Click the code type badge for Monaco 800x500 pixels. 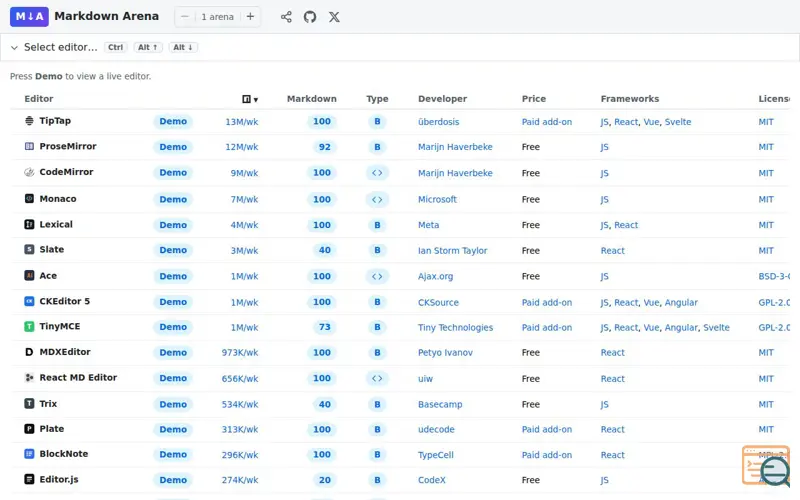pos(377,199)
